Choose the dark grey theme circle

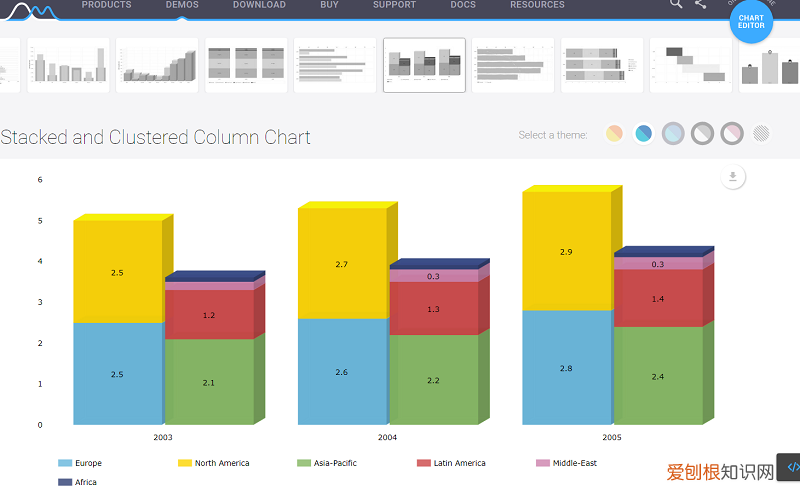point(703,133)
